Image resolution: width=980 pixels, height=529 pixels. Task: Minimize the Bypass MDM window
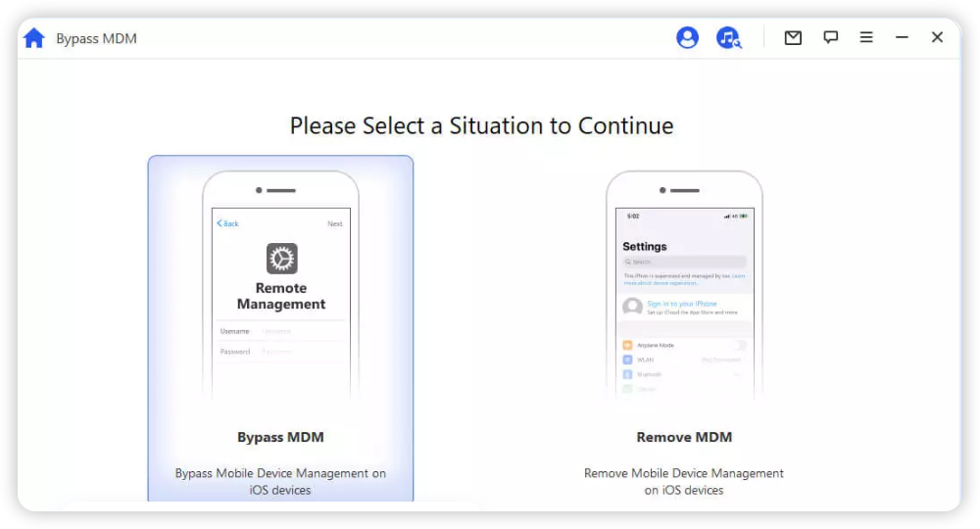click(x=902, y=37)
